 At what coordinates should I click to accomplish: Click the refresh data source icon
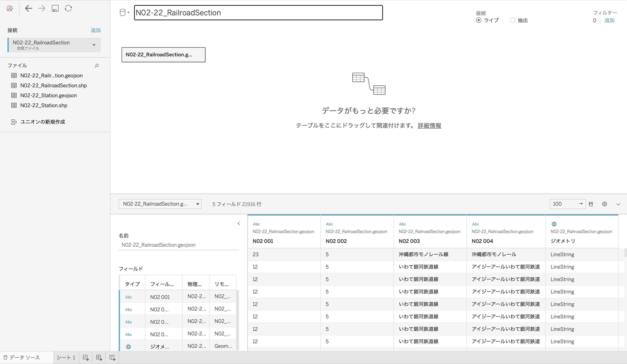click(x=68, y=8)
